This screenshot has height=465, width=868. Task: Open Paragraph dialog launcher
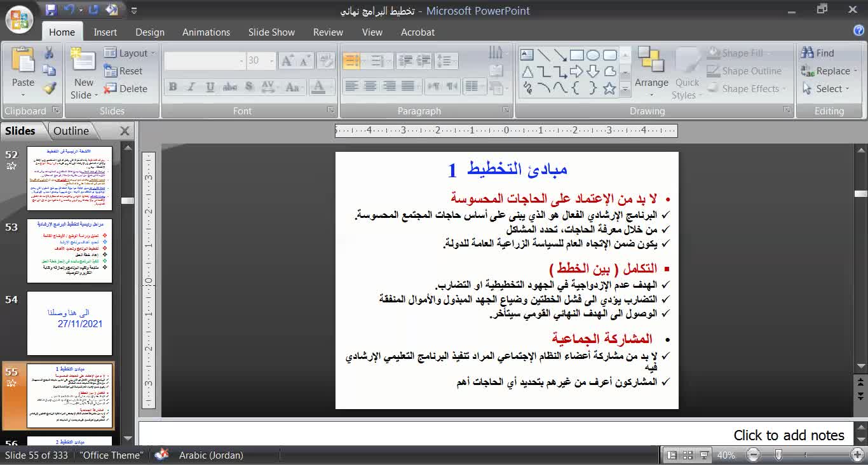pyautogui.click(x=506, y=111)
